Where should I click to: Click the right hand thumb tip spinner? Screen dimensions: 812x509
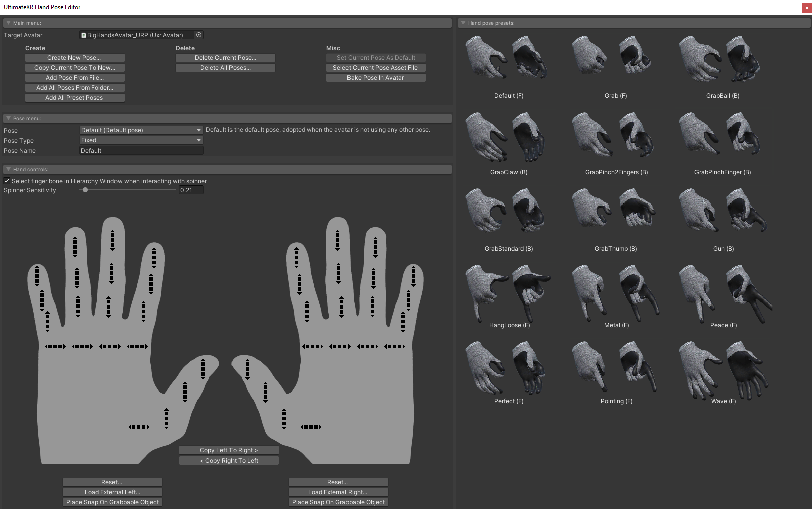(247, 369)
